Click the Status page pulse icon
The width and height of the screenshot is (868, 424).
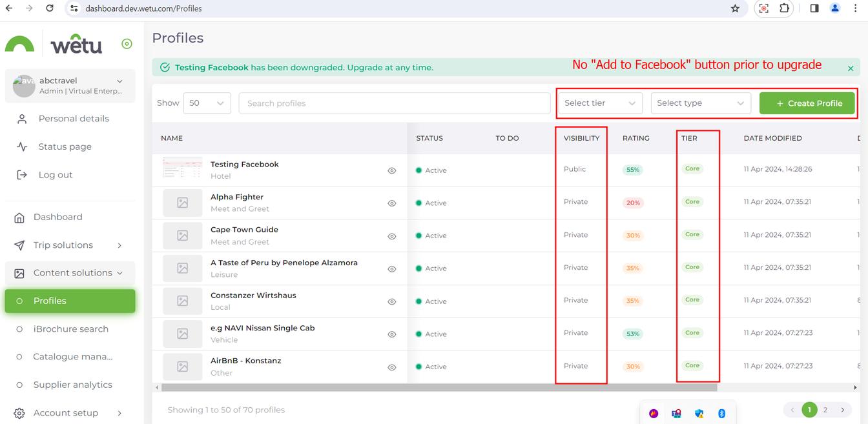point(22,146)
